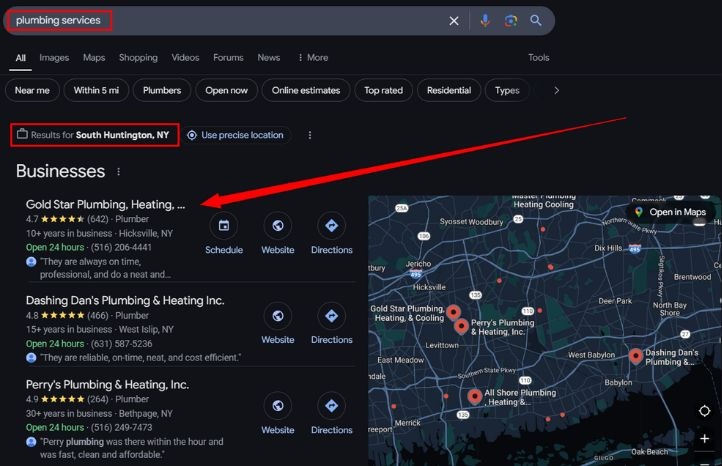Select Gold Star Plumbing map pin
The width and height of the screenshot is (722, 466).
point(454,312)
